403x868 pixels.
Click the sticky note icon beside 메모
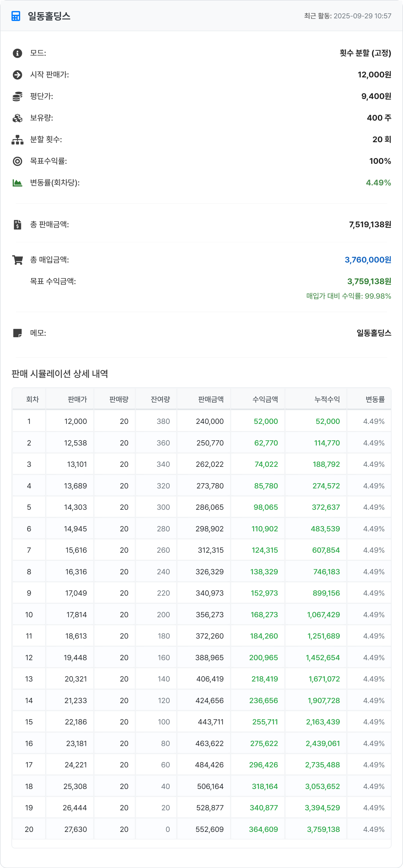click(x=17, y=333)
